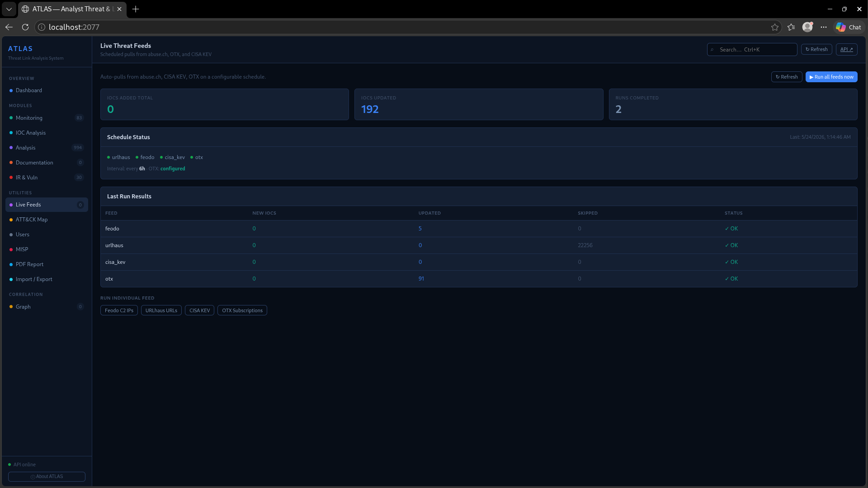View site information icon in address bar
Image resolution: width=868 pixels, height=488 pixels.
[x=42, y=27]
